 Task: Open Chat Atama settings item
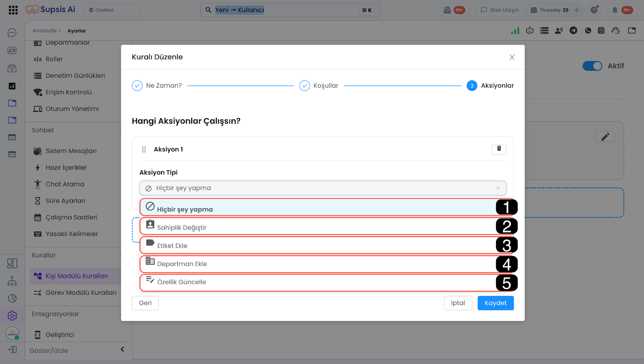point(65,184)
